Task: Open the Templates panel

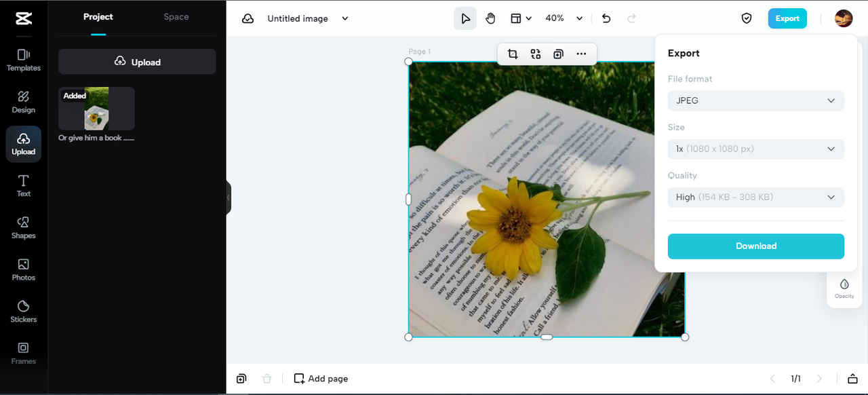Action: pyautogui.click(x=23, y=60)
